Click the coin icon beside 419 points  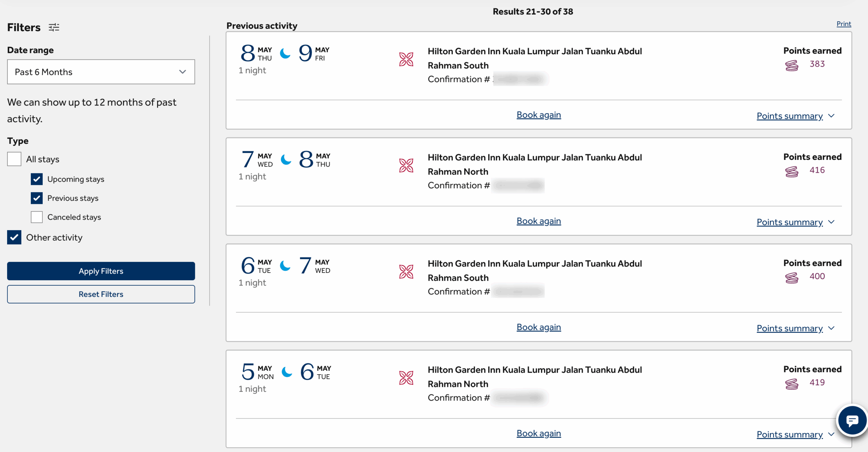point(792,384)
